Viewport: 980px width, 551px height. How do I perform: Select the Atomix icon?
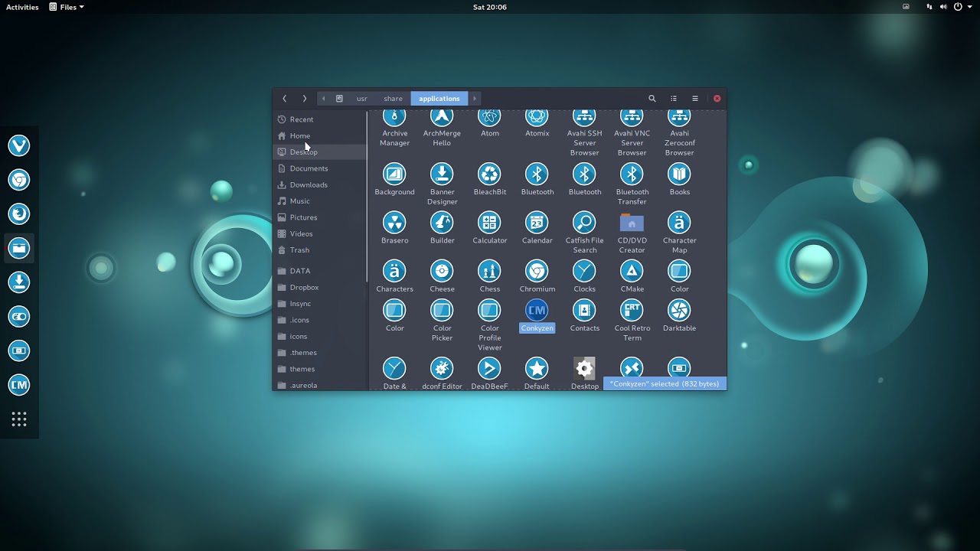(x=537, y=119)
